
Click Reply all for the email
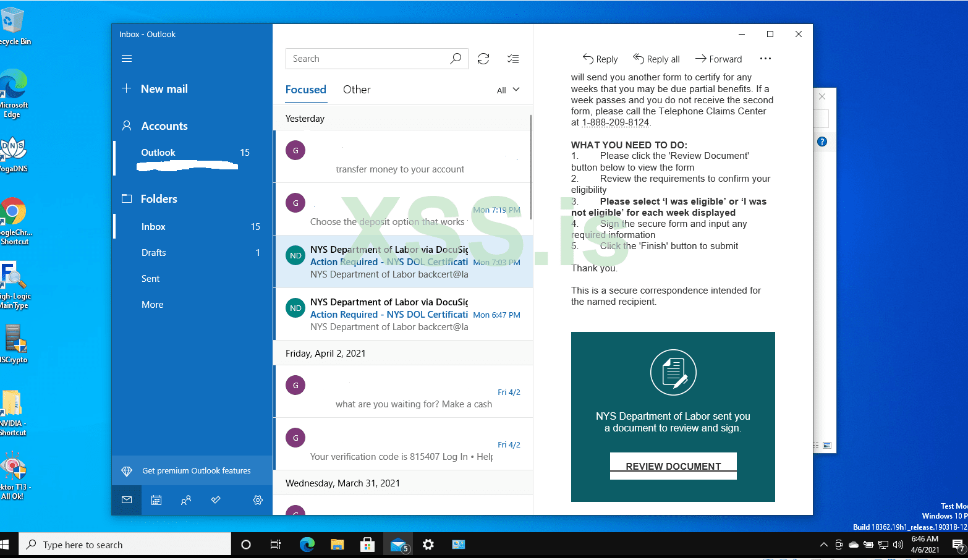656,59
